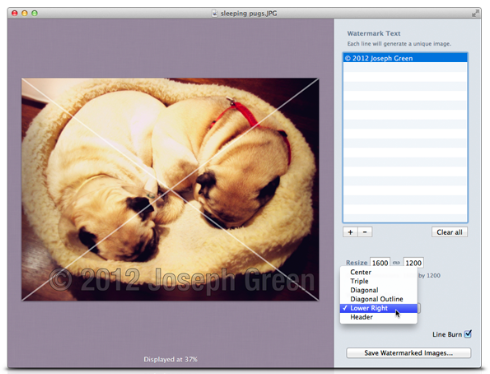
Task: Click the sleeping pugs image preview
Action: pyautogui.click(x=170, y=189)
